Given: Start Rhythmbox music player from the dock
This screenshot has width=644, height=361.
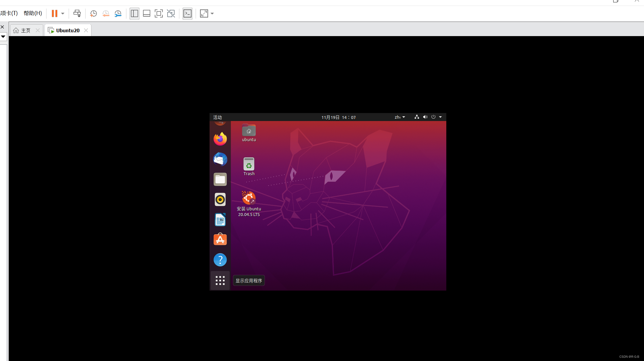Looking at the screenshot, I should coord(220,199).
